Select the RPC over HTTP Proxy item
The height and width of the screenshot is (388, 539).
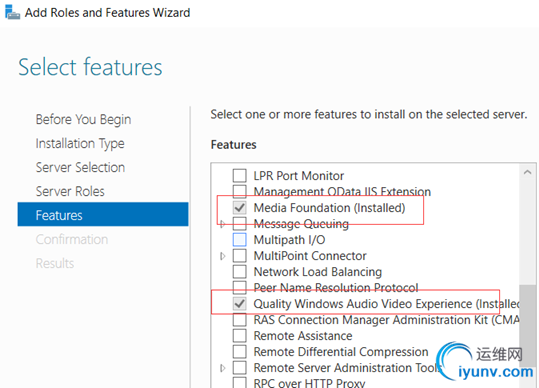coord(309,383)
